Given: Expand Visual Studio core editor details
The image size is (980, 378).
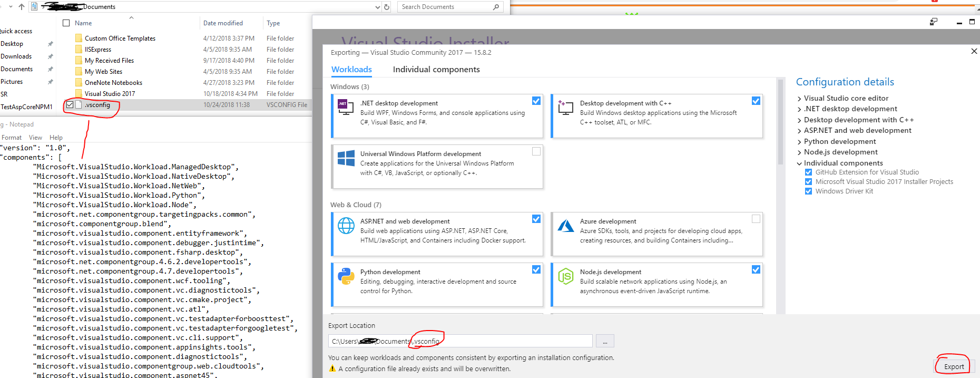Looking at the screenshot, I should tap(799, 99).
